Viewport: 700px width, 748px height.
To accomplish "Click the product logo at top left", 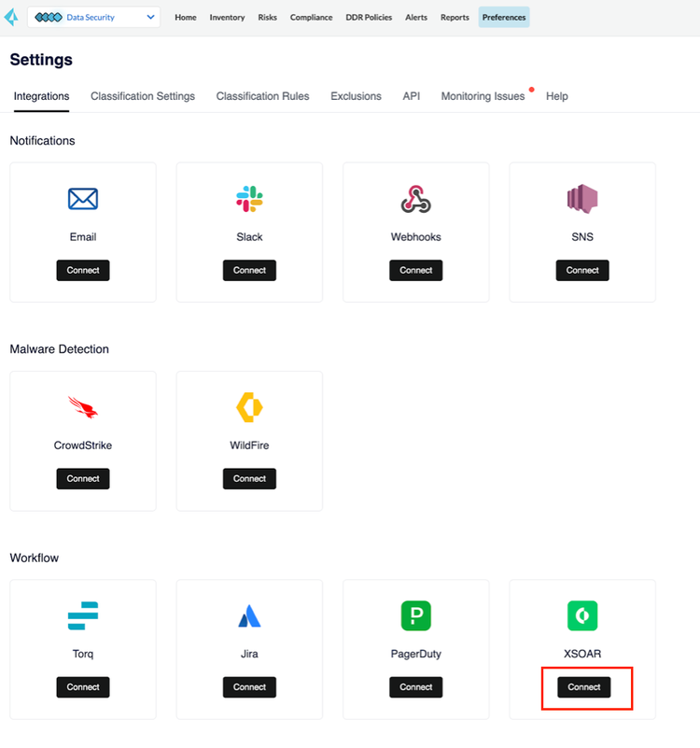I will click(11, 17).
